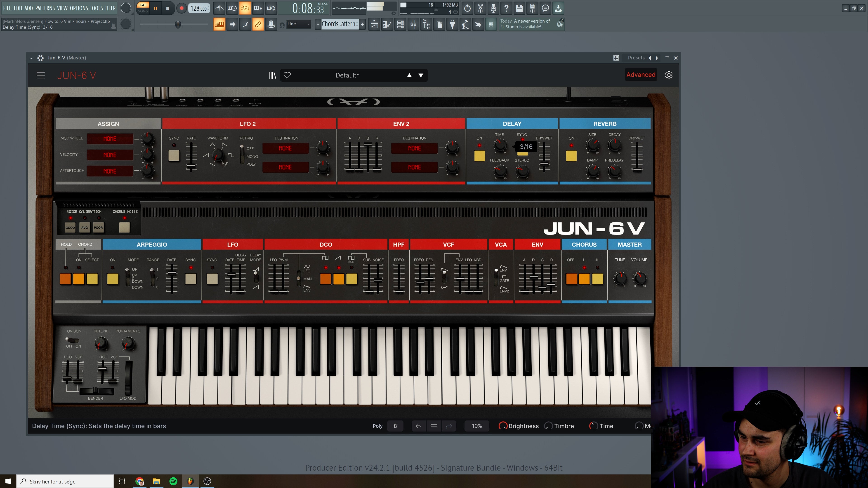Open the preset library browser icon
Image resolution: width=868 pixels, height=488 pixels.
[x=272, y=75]
